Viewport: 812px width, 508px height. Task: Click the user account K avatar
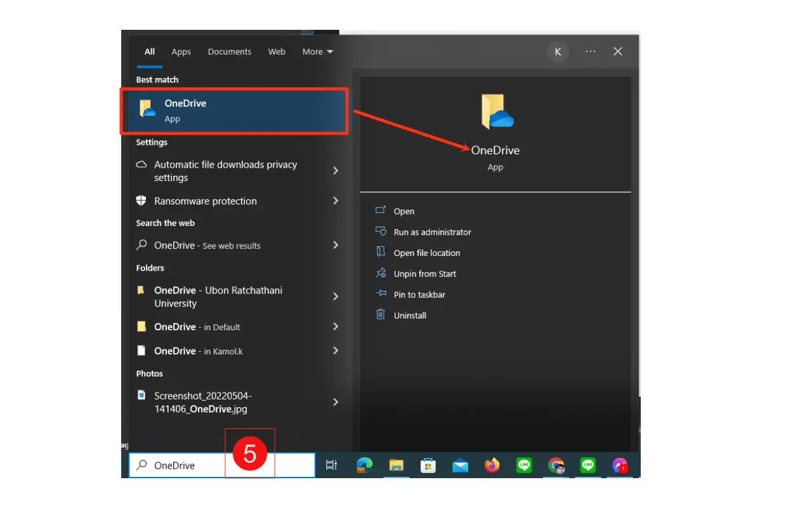[x=558, y=51]
